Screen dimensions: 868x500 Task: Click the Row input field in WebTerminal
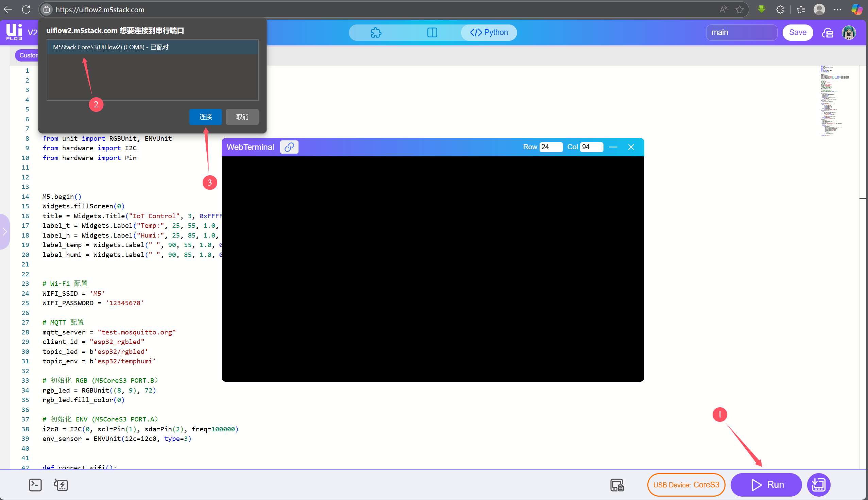550,147
